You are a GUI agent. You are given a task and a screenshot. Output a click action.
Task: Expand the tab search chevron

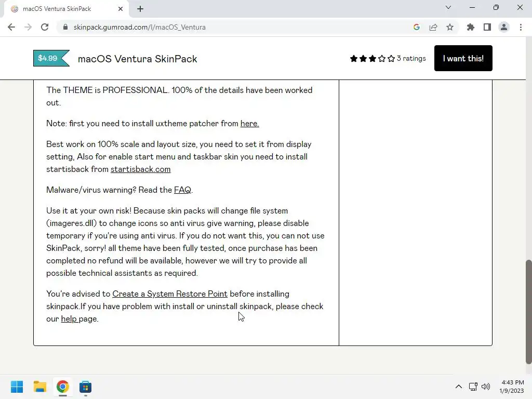[448, 7]
